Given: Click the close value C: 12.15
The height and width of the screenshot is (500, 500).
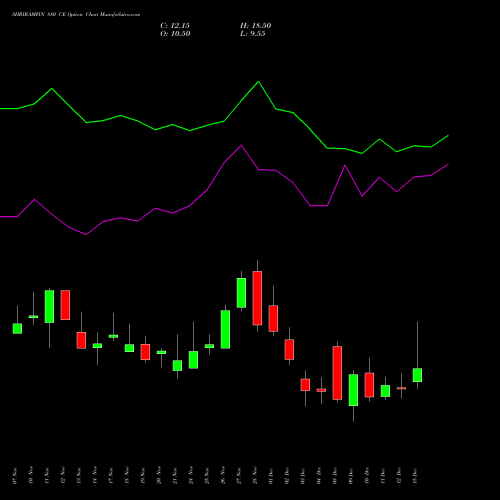Looking at the screenshot, I should [x=175, y=26].
